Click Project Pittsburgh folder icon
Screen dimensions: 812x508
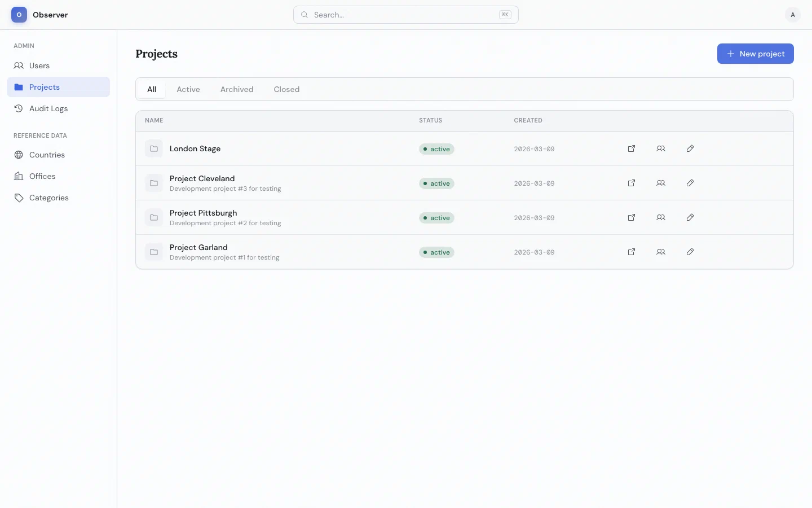coord(154,217)
